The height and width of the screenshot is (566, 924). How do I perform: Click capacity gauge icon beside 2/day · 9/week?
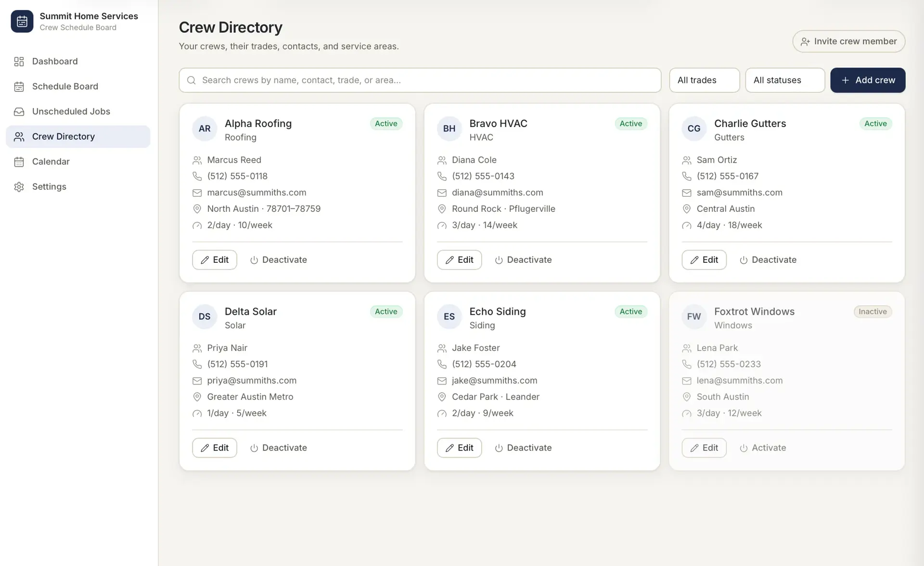pyautogui.click(x=442, y=413)
